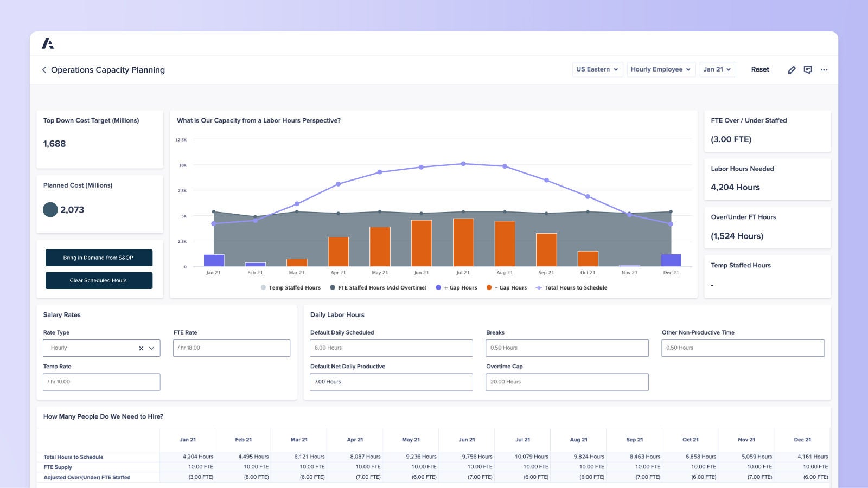The height and width of the screenshot is (488, 868).
Task: Clear the Hourly rate type with the X icon
Action: point(140,348)
